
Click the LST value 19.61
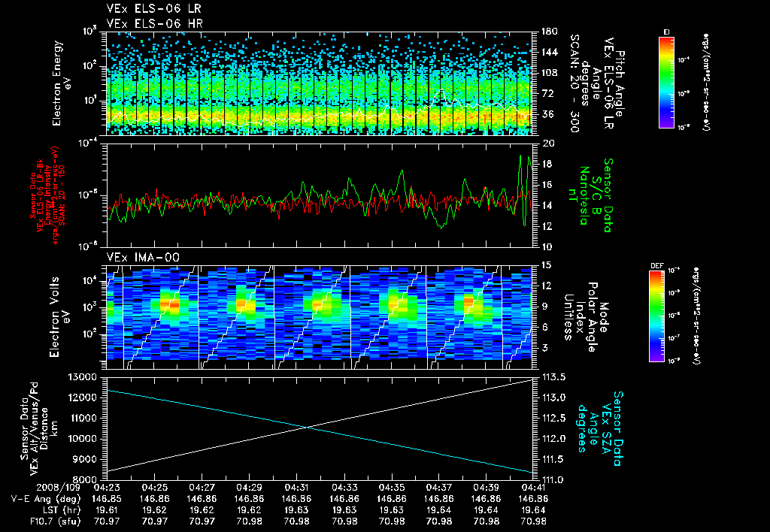[x=107, y=510]
